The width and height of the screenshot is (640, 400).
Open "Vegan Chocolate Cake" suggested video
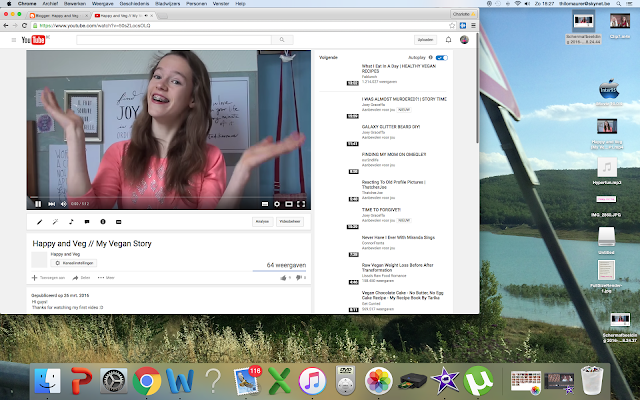click(x=402, y=295)
